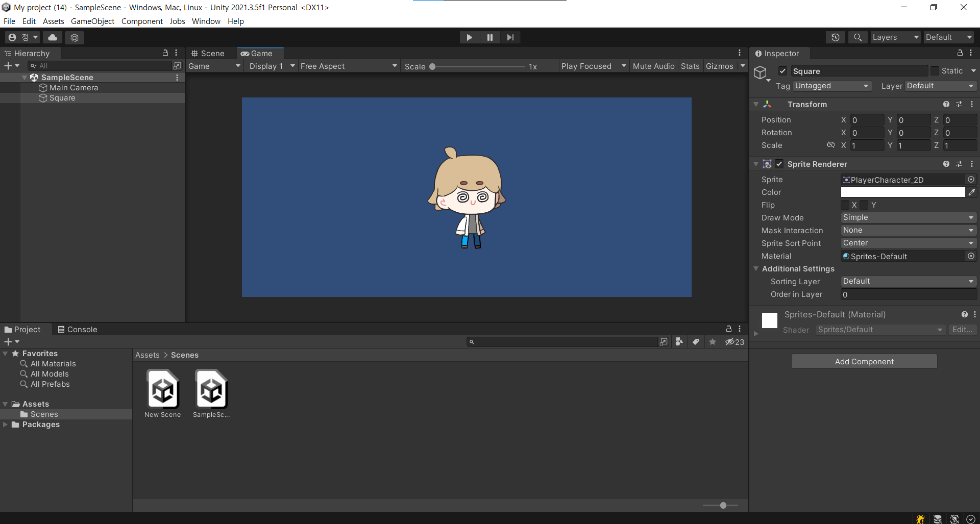Open Hierarchy search-in-window icon
The height and width of the screenshot is (524, 980).
click(177, 66)
